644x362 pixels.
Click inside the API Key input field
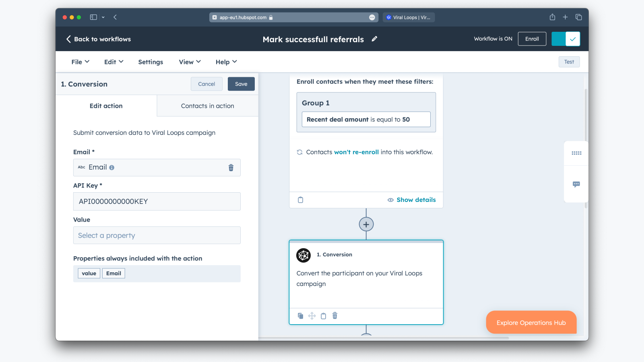(157, 201)
